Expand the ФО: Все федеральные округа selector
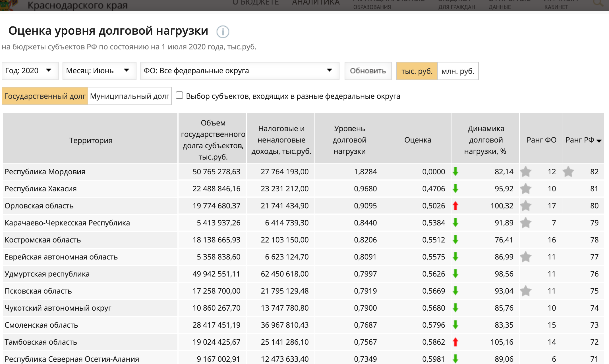The image size is (609, 364). (240, 71)
